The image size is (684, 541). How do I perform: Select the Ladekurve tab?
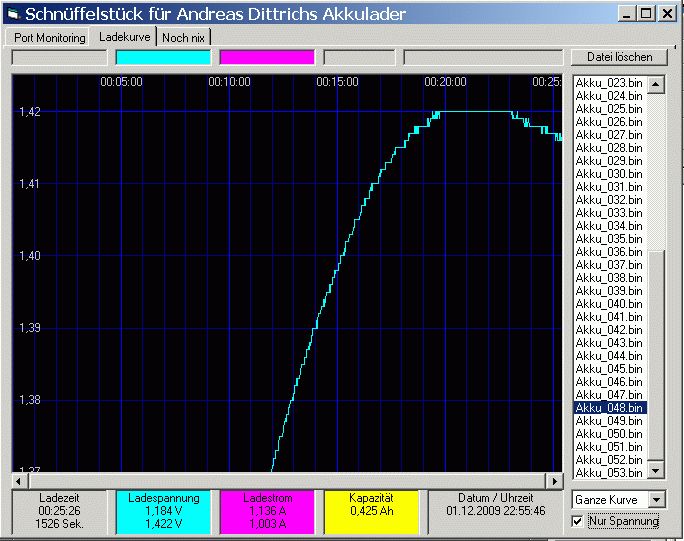[x=124, y=37]
